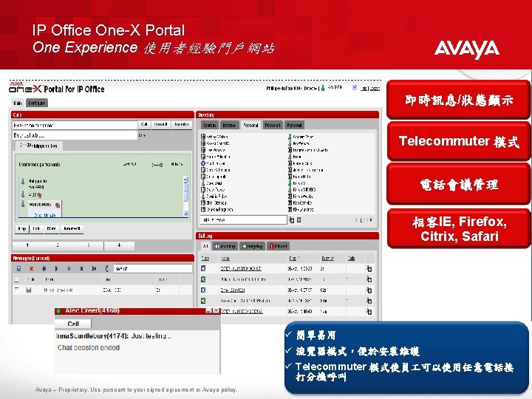Click the Call button in Alec Creed chat
The image size is (532, 399).
pos(73,324)
